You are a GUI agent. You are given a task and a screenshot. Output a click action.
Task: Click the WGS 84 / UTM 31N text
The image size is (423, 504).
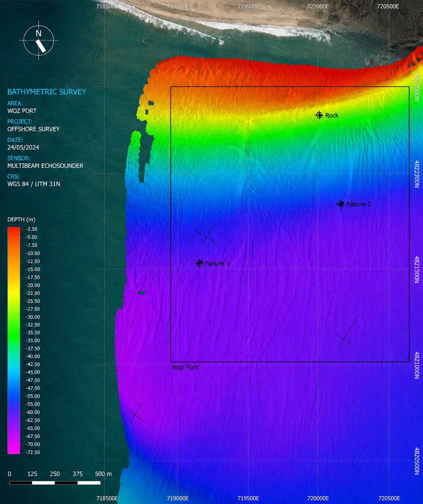click(34, 184)
